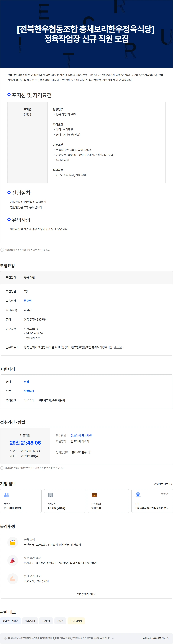
Task: Click the 유의사항 heading
Action: [21, 220]
